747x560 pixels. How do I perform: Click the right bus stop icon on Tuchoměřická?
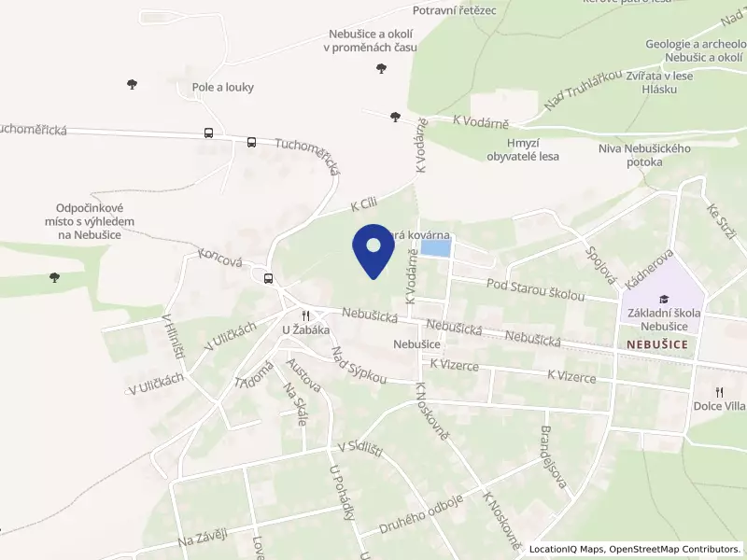(251, 142)
